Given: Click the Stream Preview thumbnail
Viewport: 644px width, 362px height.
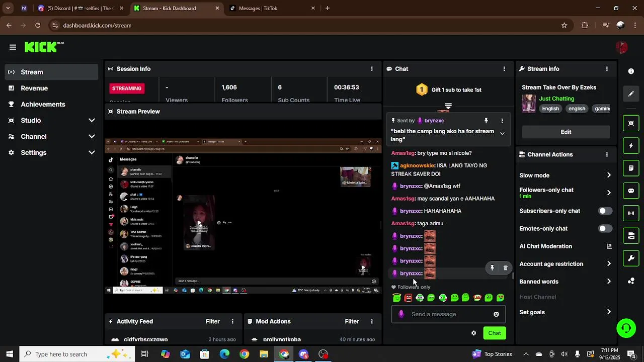Looking at the screenshot, I should point(243,216).
